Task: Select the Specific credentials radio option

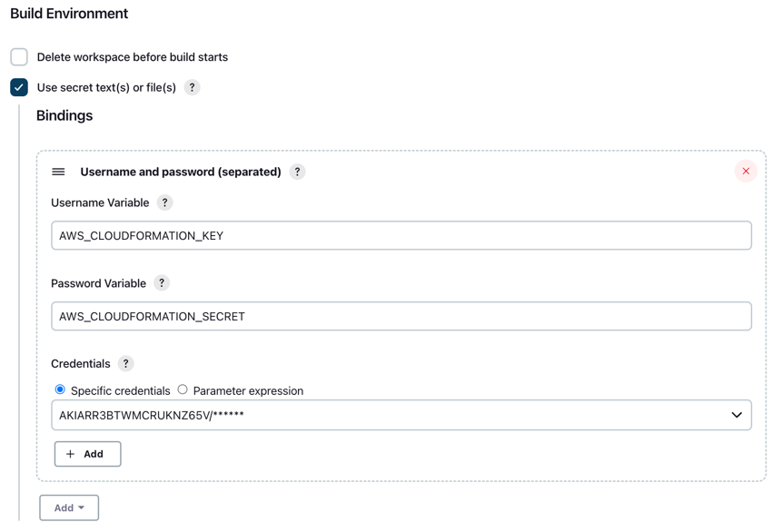Action: [x=60, y=389]
